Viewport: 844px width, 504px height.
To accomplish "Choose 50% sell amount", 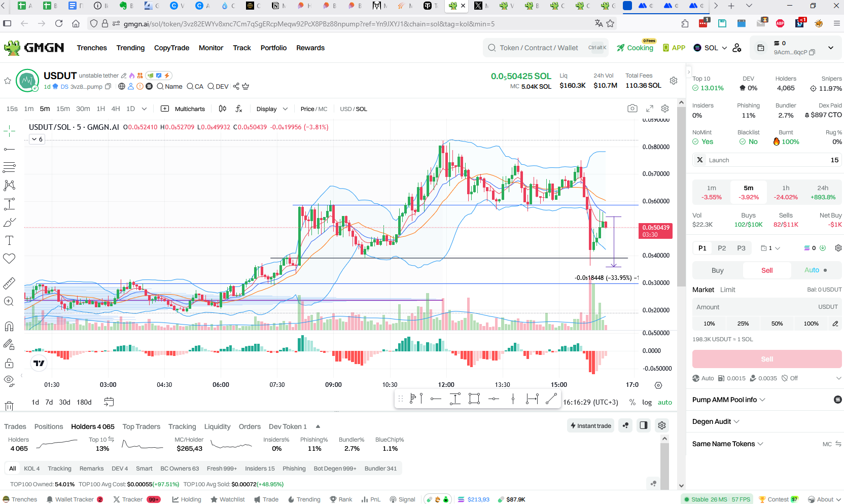I will pos(777,323).
